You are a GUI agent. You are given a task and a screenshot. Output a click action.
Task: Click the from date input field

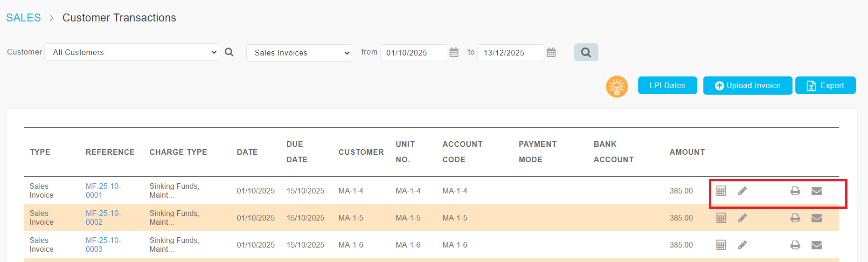coord(413,53)
